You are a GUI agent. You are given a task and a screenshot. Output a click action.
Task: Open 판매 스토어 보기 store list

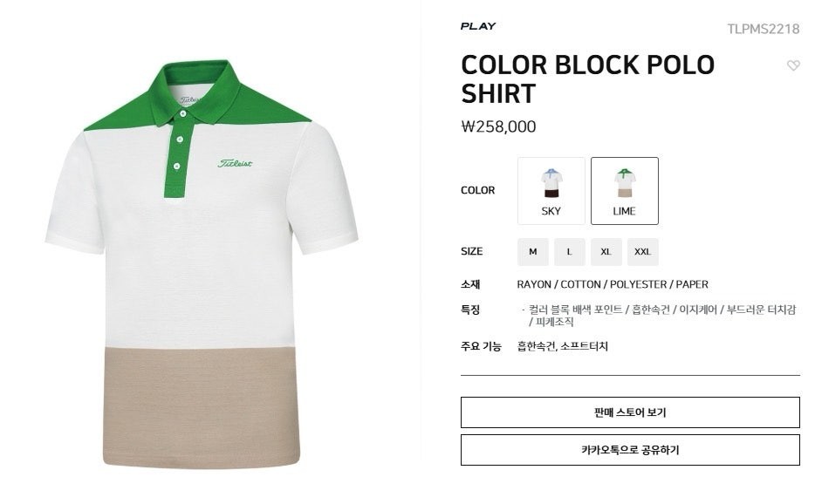click(x=630, y=412)
